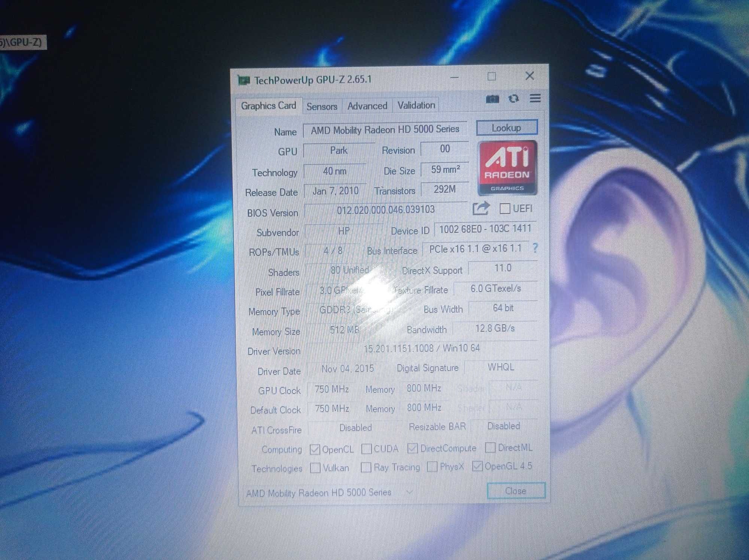749x560 pixels.
Task: Click the Close button at bottom
Action: [516, 491]
